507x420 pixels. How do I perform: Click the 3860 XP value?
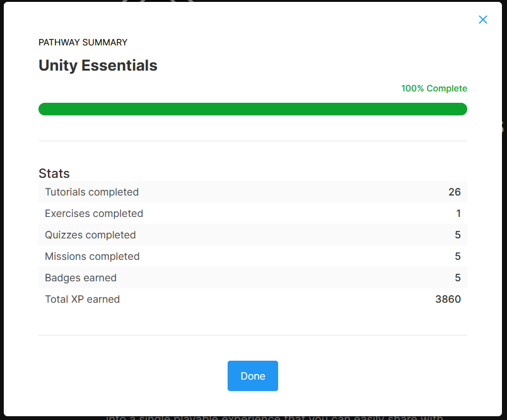pos(448,299)
